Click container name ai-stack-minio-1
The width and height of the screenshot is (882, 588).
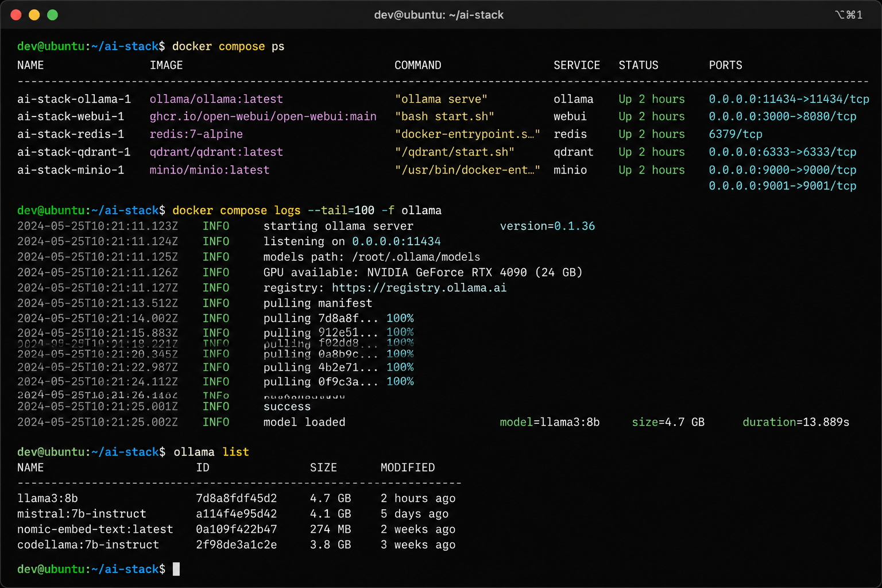tap(71, 170)
